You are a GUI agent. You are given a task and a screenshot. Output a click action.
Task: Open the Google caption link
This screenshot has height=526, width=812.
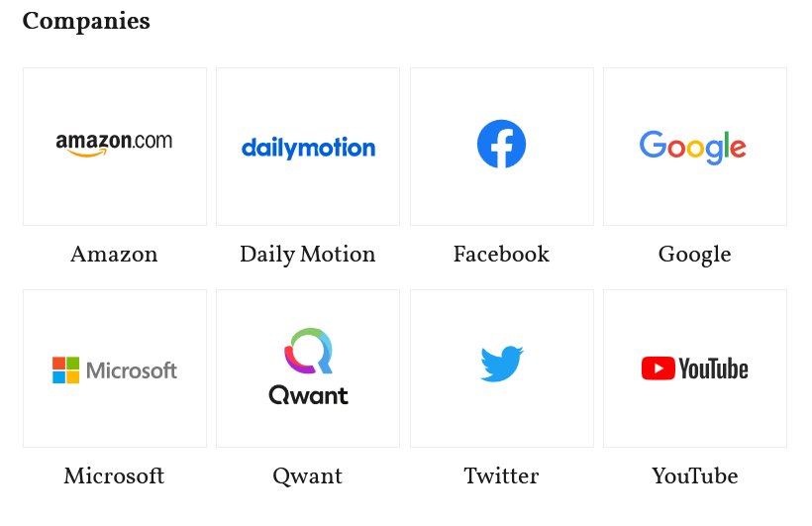tap(694, 255)
